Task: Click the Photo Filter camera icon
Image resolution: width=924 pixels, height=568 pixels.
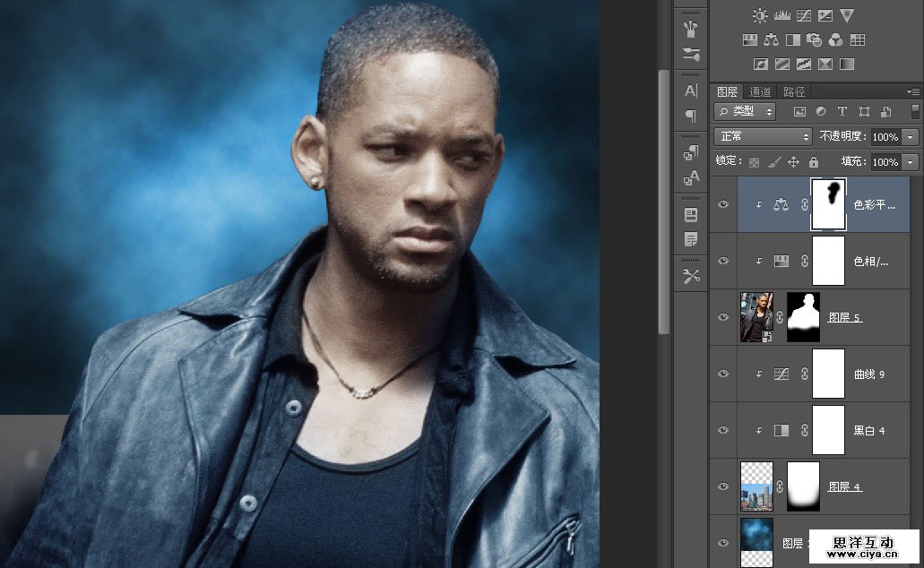Action: click(x=814, y=39)
